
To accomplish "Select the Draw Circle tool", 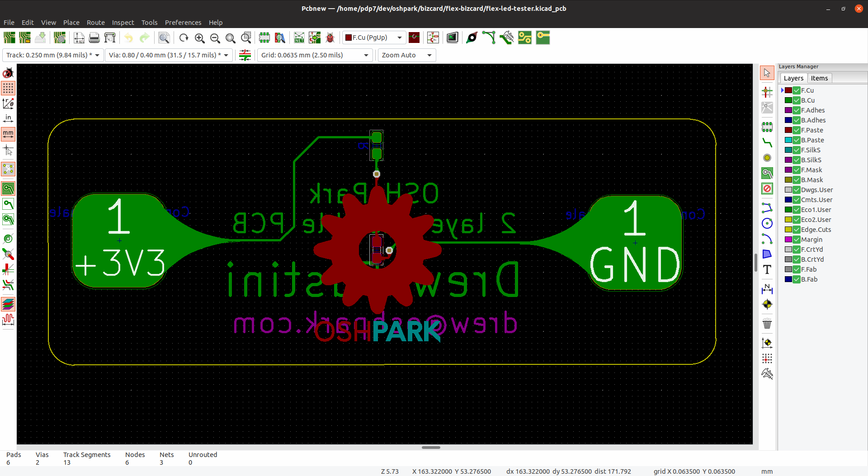I will pos(767,223).
